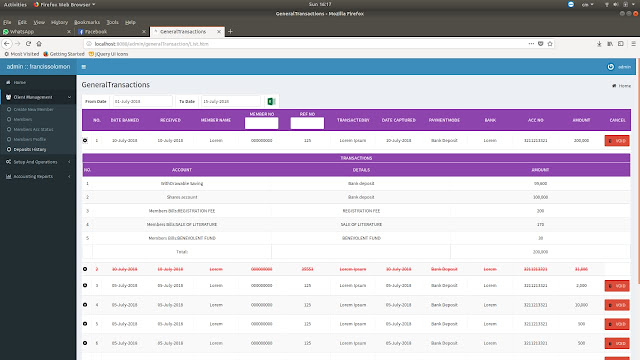640x360 pixels.
Task: Click the Excel export icon
Action: coord(271,101)
